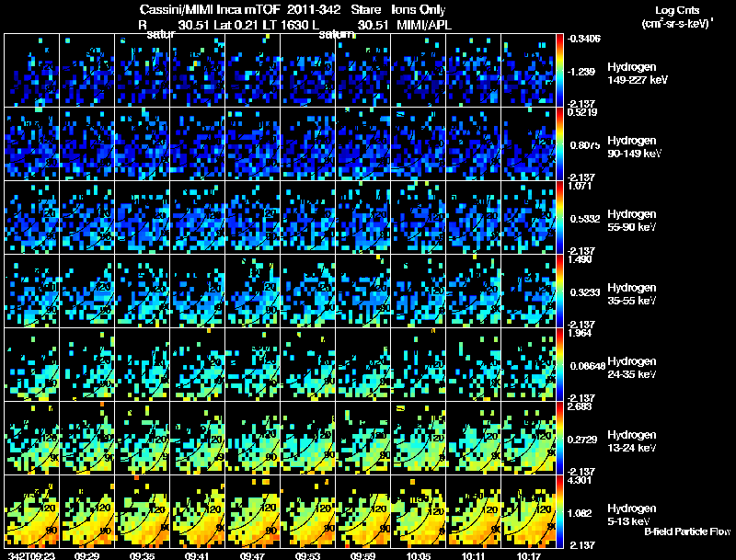Click the Stare mode text in title
Image resolution: width=736 pixels, height=560 pixels.
[x=365, y=9]
